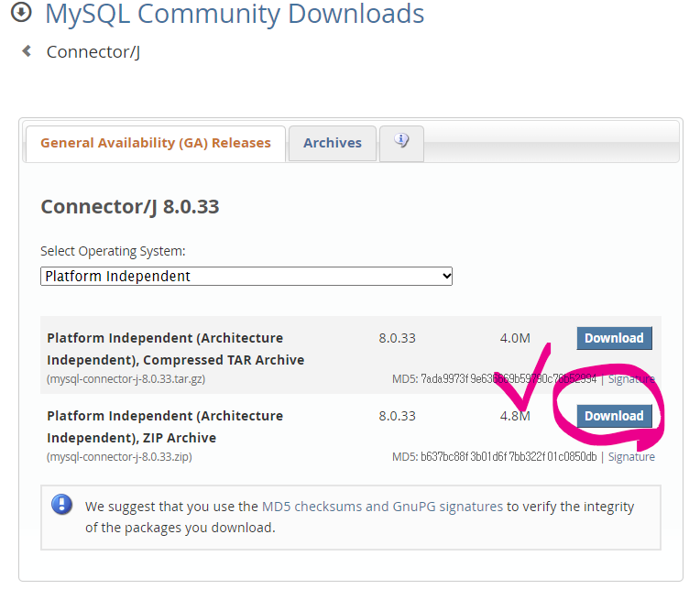Open MD5 checksums and GnuPG signatures link
The width and height of the screenshot is (700, 600).
[382, 507]
